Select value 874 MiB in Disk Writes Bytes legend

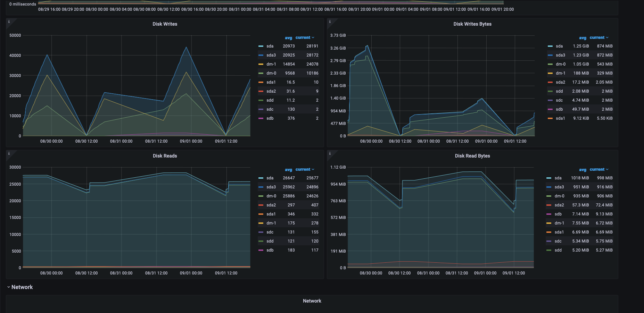[605, 46]
